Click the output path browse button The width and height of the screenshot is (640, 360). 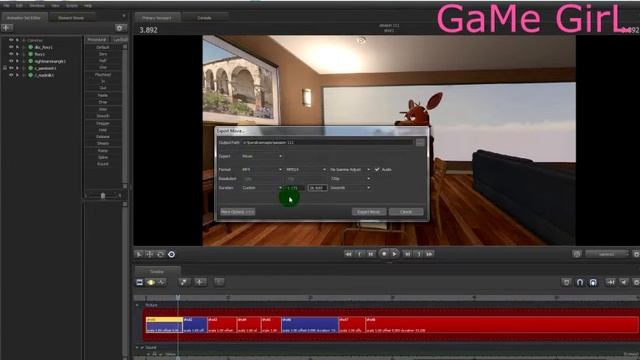point(420,142)
